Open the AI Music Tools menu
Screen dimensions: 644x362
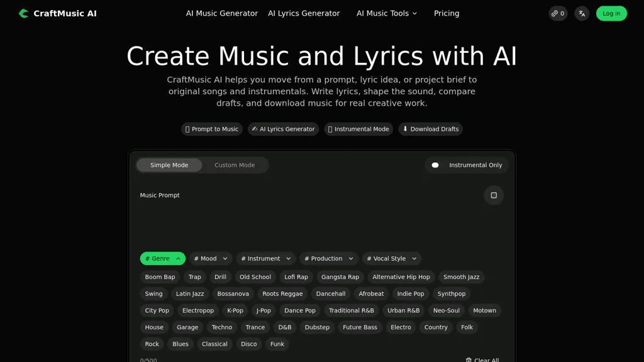(x=387, y=14)
